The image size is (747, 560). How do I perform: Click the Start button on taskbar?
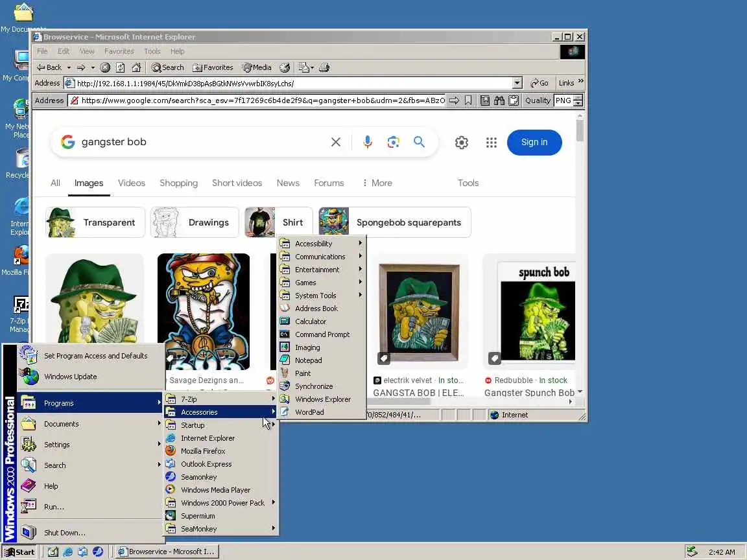[x=20, y=552]
